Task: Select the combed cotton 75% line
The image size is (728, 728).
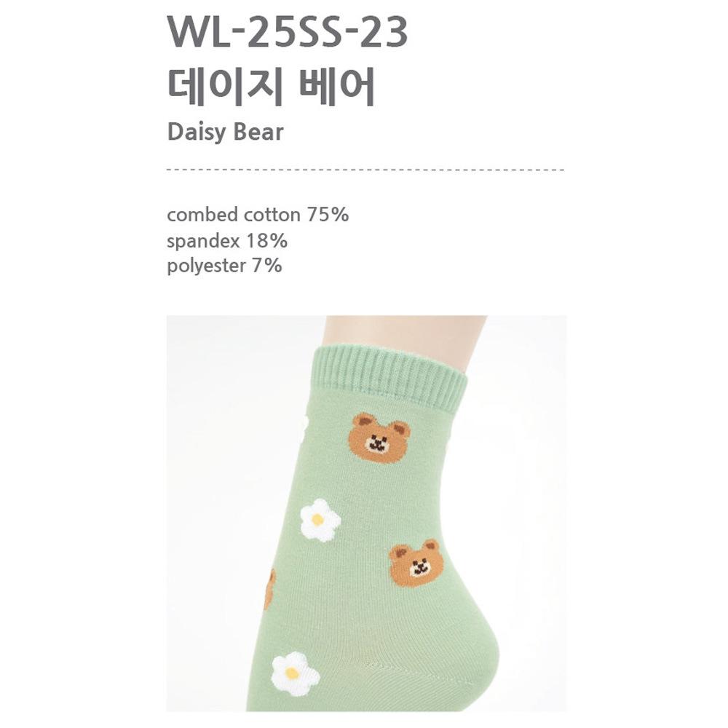Action: pos(258,215)
